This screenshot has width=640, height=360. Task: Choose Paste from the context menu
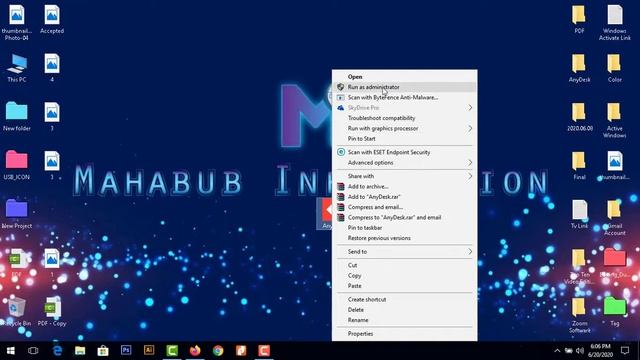404,286
